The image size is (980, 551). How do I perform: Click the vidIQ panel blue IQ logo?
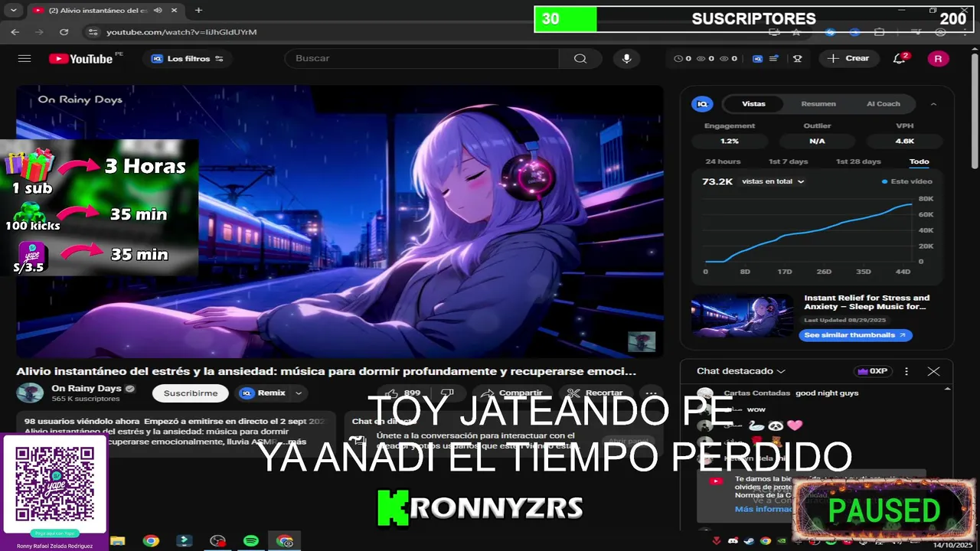[701, 104]
